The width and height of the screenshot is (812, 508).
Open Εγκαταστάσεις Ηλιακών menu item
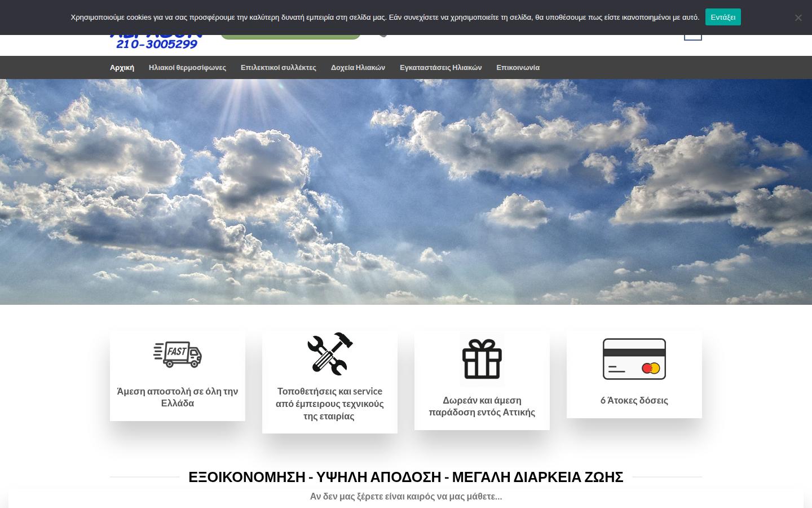point(441,67)
